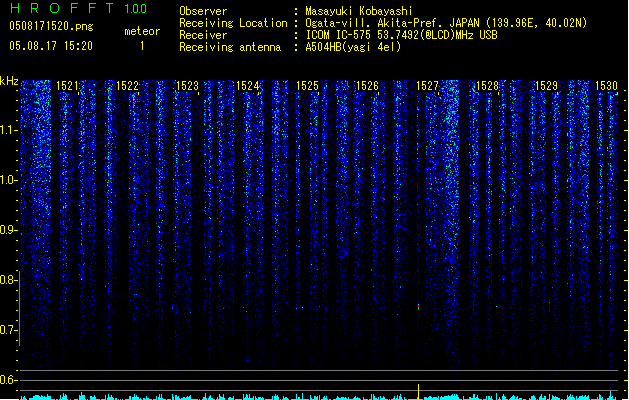Click the meteor count value 1
This screenshot has width=629, height=400.
click(x=142, y=46)
